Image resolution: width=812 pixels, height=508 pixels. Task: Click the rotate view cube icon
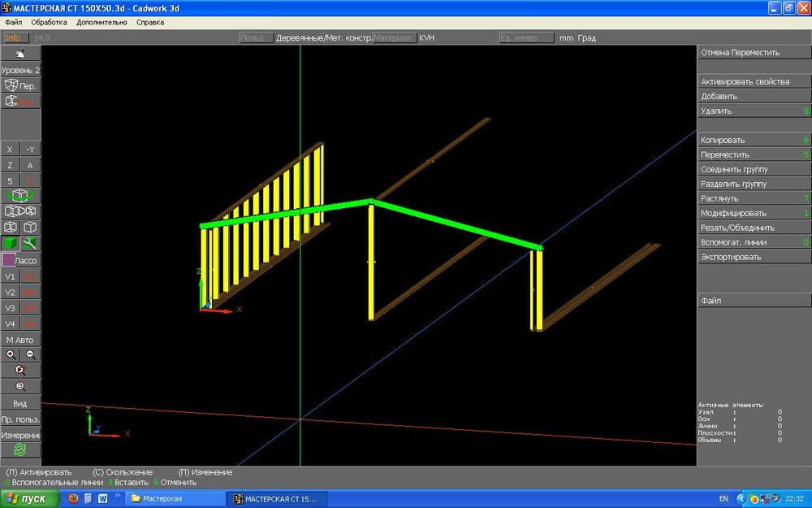tap(20, 196)
